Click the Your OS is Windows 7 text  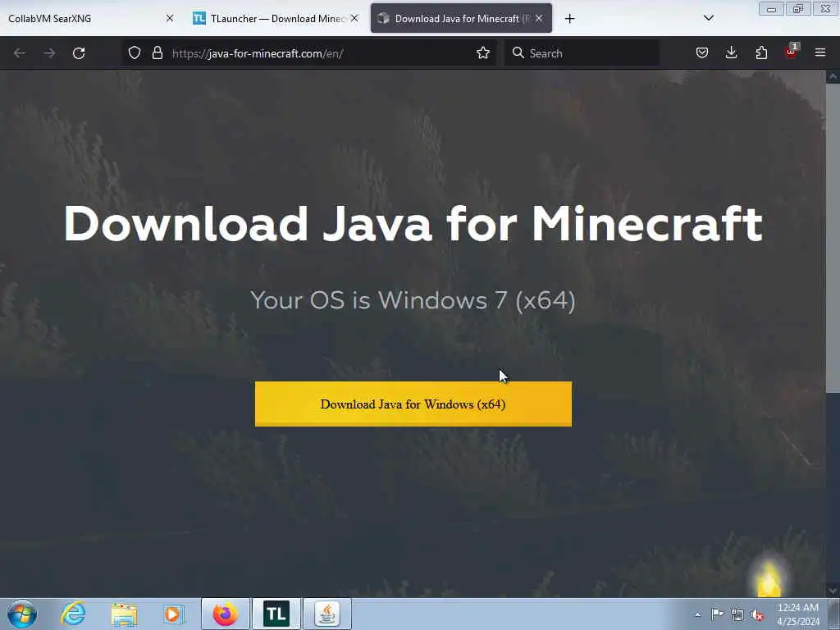(413, 300)
